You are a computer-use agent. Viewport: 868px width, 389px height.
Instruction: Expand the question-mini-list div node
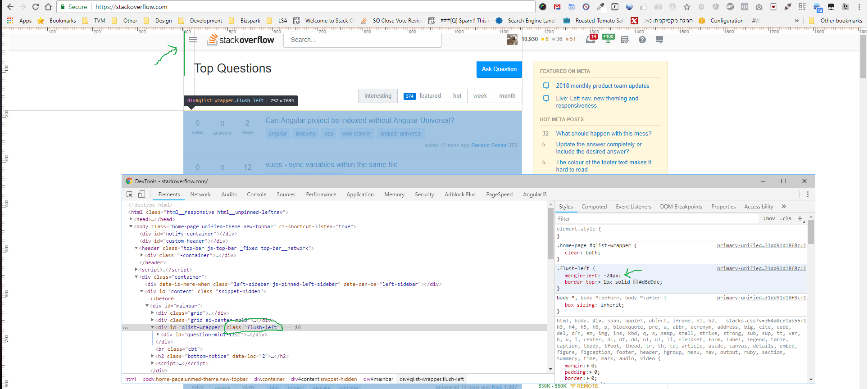tap(158, 335)
